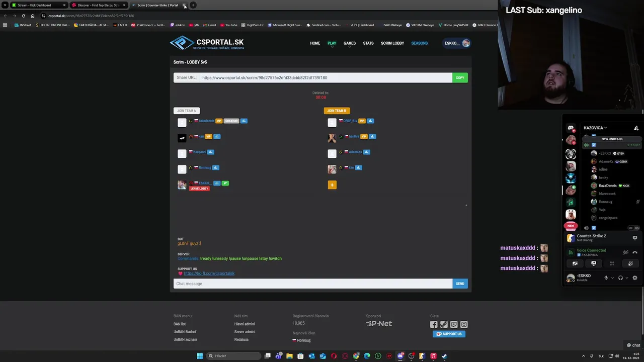Image resolution: width=644 pixels, height=362 pixels.
Task: Open Discord headphone output options arrow
Action: pos(627,278)
